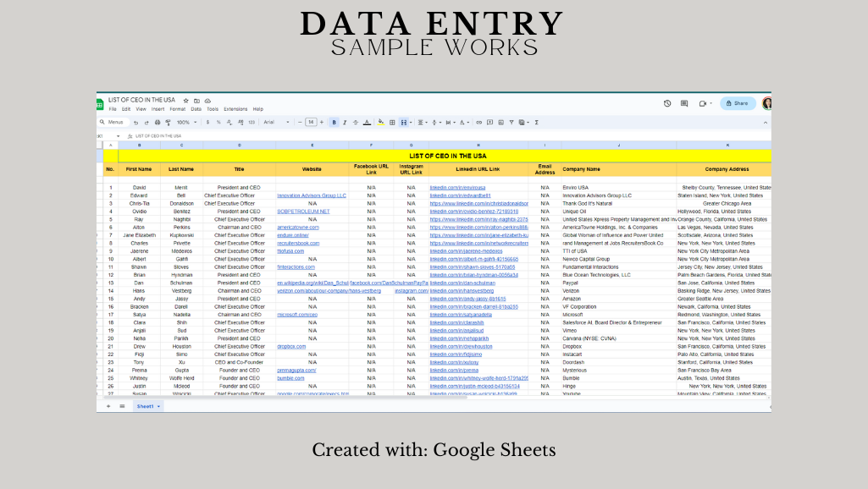868x489 pixels.
Task: Open the dropbox.com website link
Action: tap(291, 347)
